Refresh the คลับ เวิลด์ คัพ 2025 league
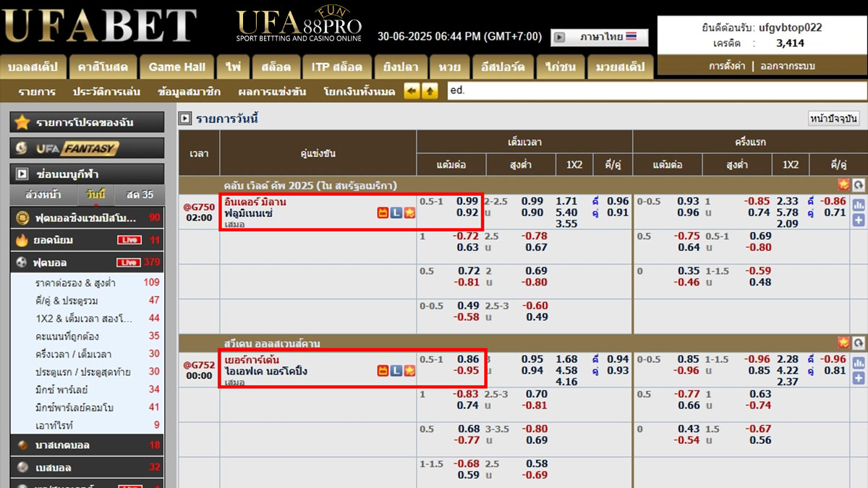The width and height of the screenshot is (868, 488). click(859, 184)
